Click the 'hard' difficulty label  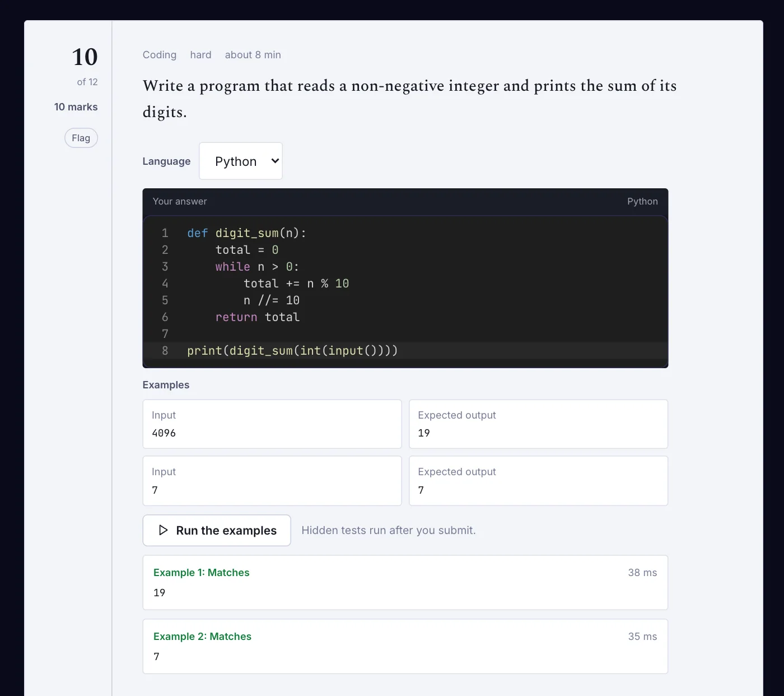coord(200,55)
